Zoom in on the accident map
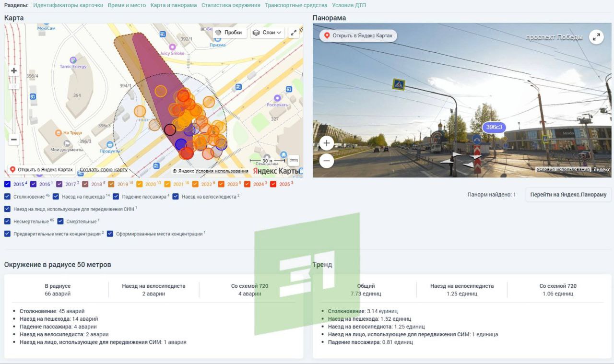This screenshot has width=614, height=364. (x=14, y=71)
